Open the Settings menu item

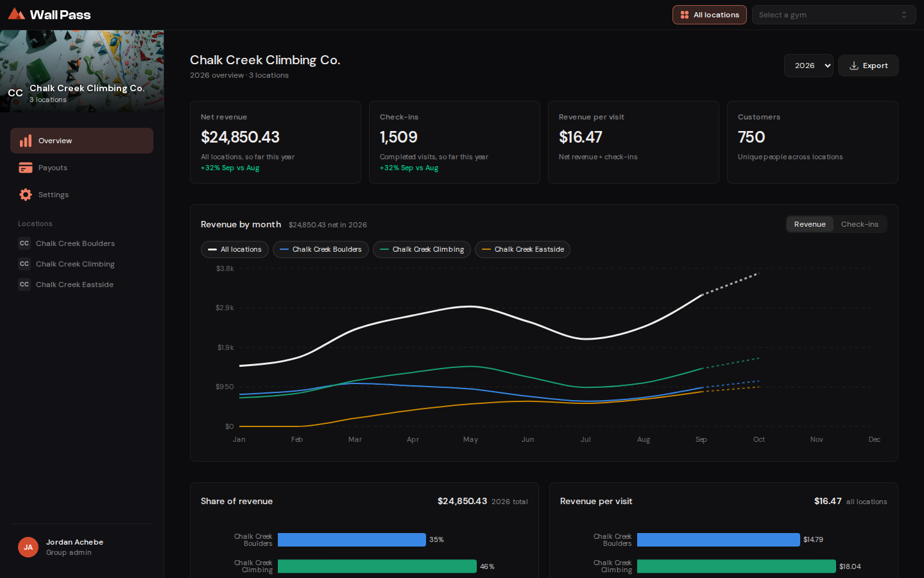[81, 195]
